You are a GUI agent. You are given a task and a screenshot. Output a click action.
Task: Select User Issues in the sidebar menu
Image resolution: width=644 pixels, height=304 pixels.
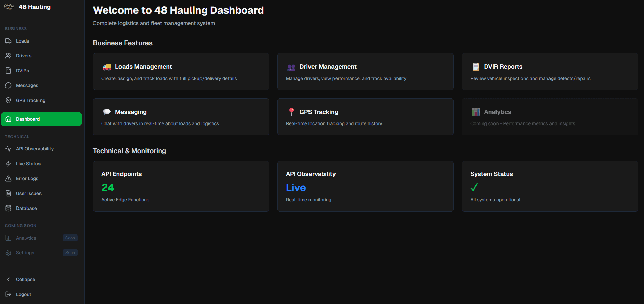point(28,193)
